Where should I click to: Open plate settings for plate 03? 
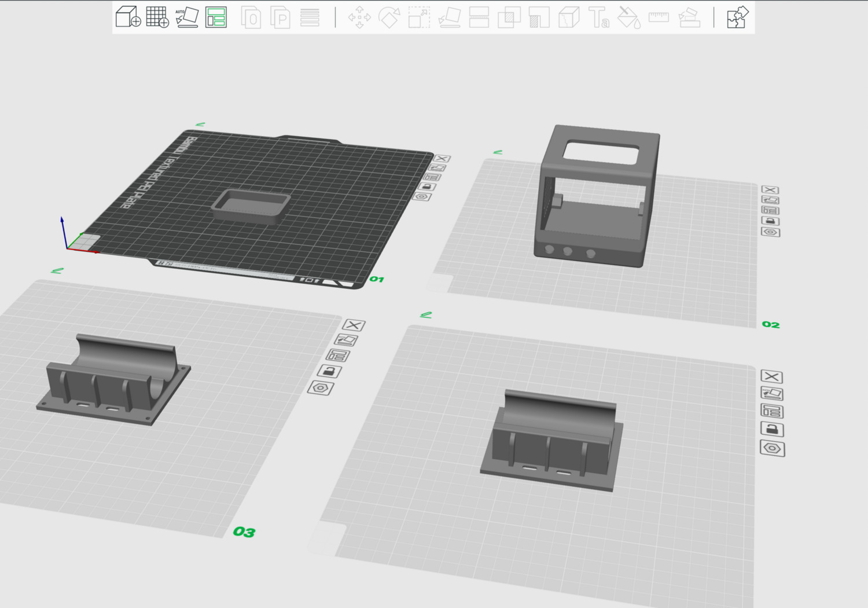(321, 388)
